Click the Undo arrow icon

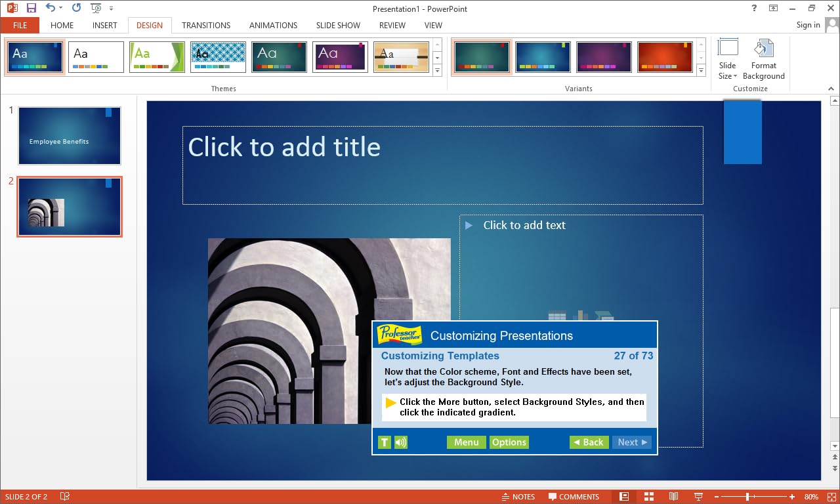[x=51, y=8]
